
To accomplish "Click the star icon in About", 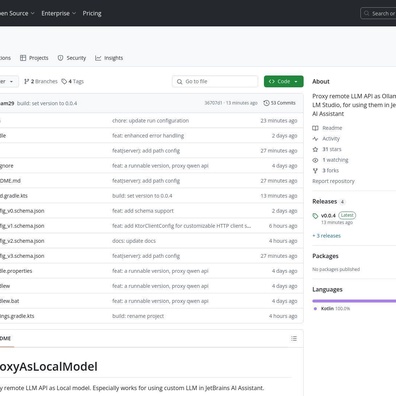I will tap(315, 149).
